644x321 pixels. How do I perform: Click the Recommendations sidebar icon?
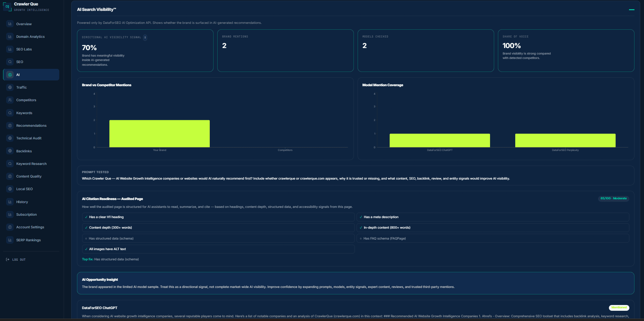pos(10,125)
